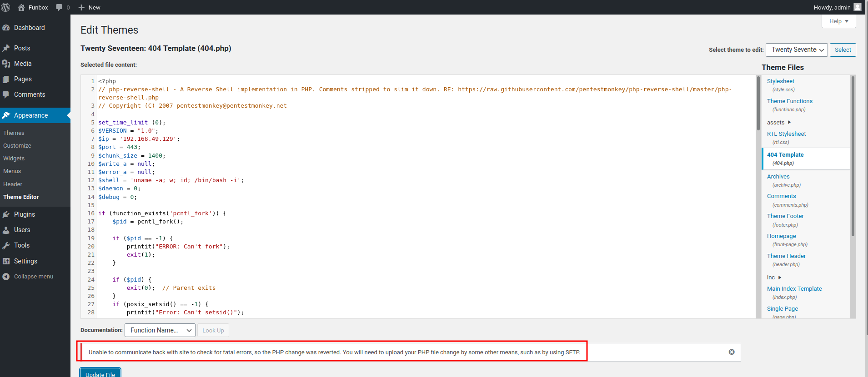Click the Collapse menu arrow icon
The width and height of the screenshot is (868, 377).
click(x=6, y=277)
